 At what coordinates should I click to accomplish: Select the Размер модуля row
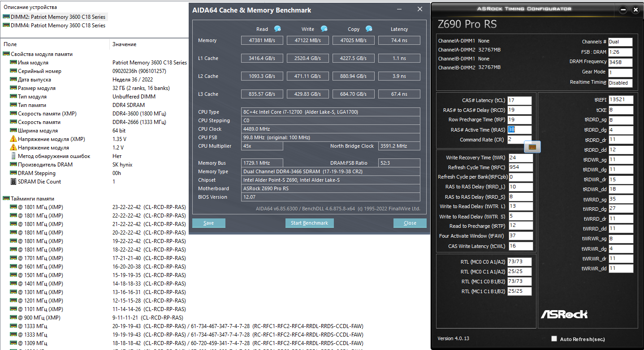coord(94,88)
